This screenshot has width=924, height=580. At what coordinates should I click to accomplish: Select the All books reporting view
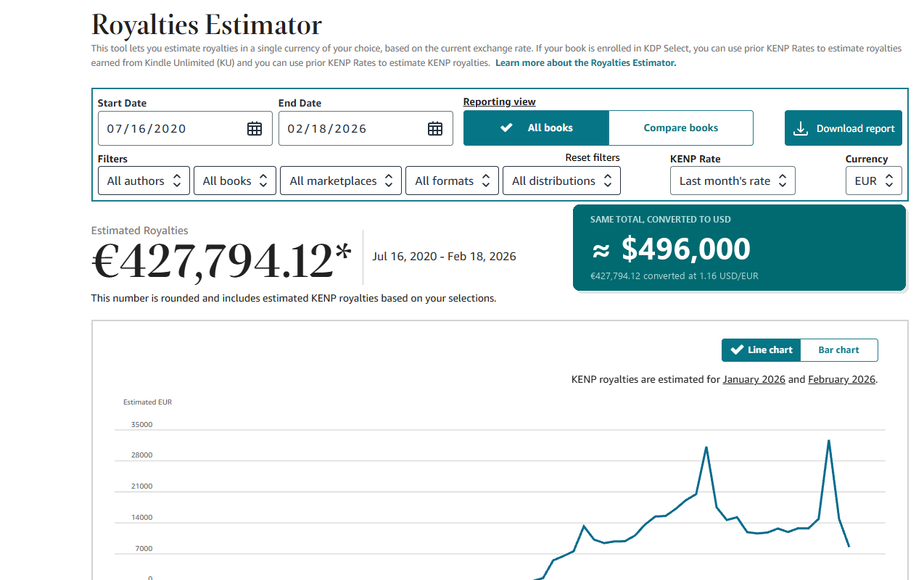536,128
